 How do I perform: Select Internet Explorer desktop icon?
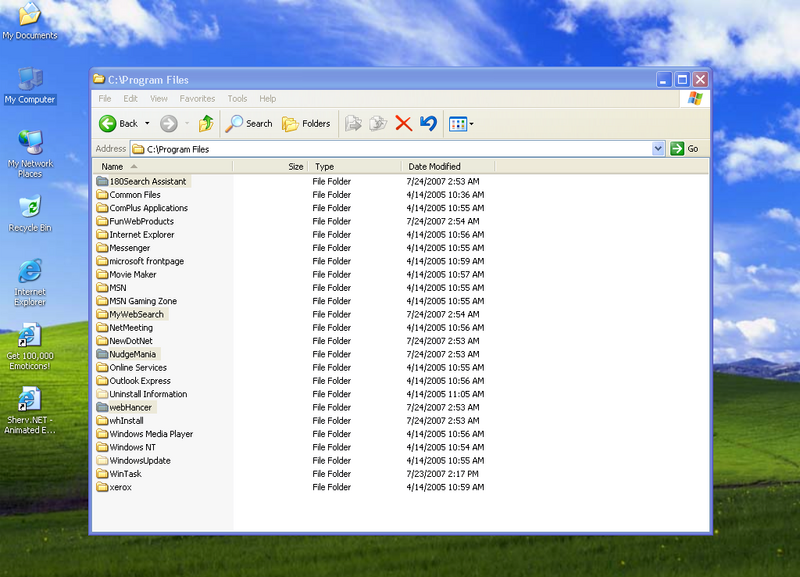click(x=30, y=283)
